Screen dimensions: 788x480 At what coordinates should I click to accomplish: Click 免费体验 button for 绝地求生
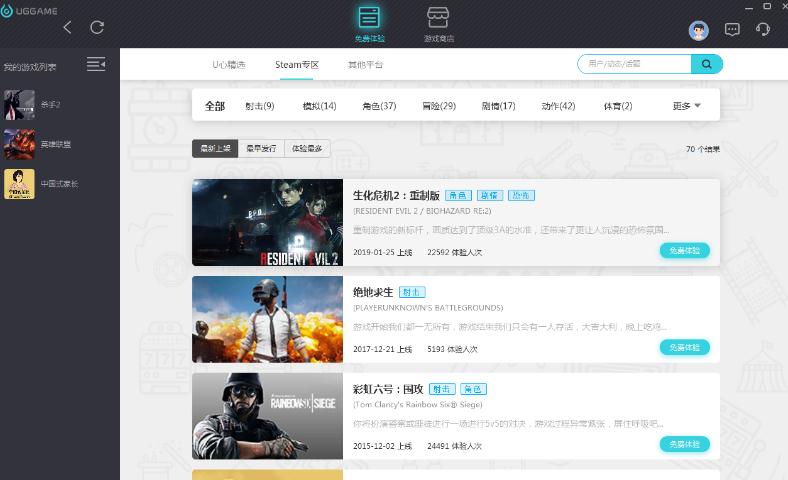[x=684, y=347]
